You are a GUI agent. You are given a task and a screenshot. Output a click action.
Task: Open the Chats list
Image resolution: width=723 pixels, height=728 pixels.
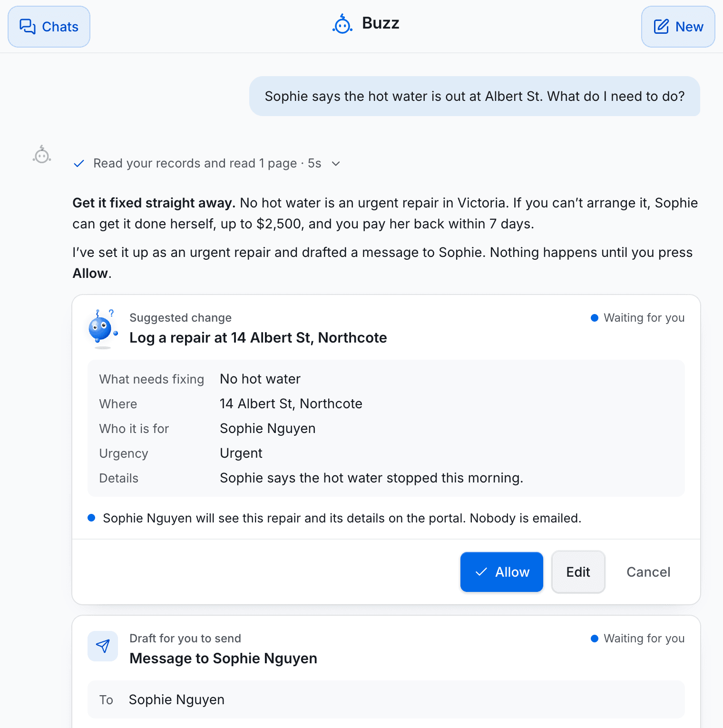click(49, 27)
